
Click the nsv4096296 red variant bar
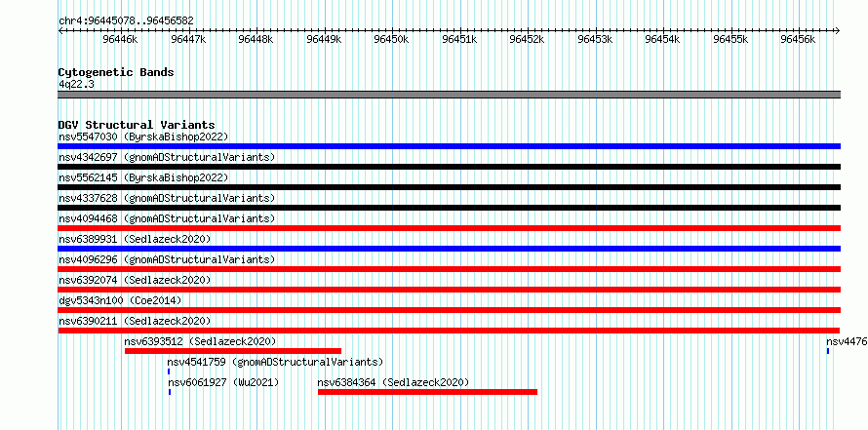click(x=449, y=269)
